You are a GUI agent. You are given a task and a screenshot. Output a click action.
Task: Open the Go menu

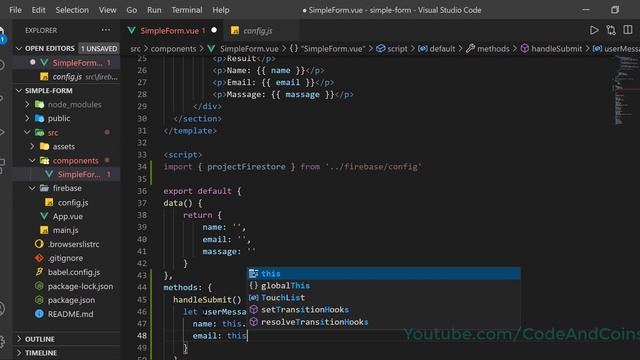click(x=131, y=10)
